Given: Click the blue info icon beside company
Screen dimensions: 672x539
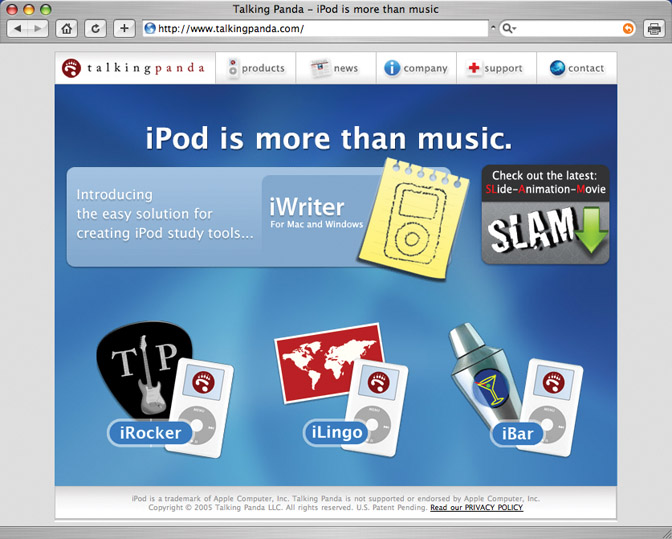Looking at the screenshot, I should click(392, 68).
